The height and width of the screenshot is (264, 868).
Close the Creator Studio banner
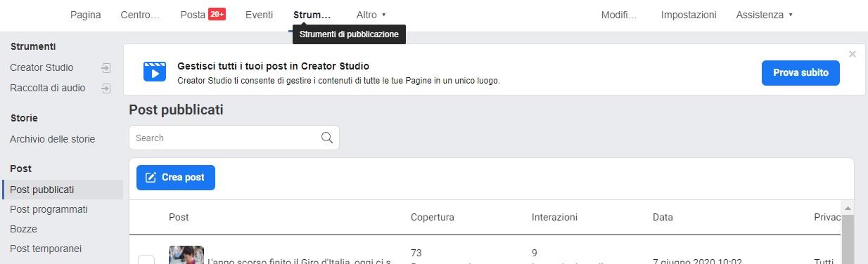853,54
